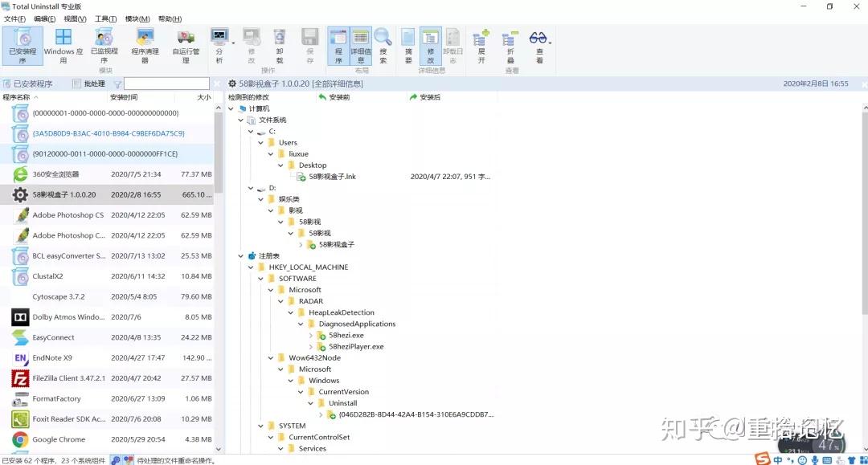Screen dimensions: 868x465
Task: Select the BCL easyConverter program icon
Action: [x=20, y=256]
